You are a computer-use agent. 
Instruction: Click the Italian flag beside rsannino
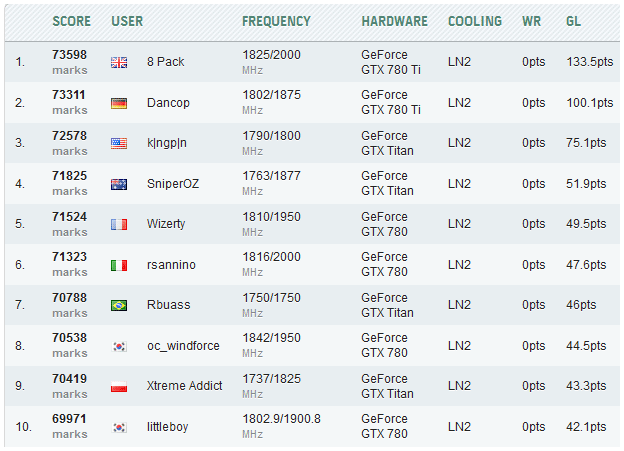click(x=119, y=265)
